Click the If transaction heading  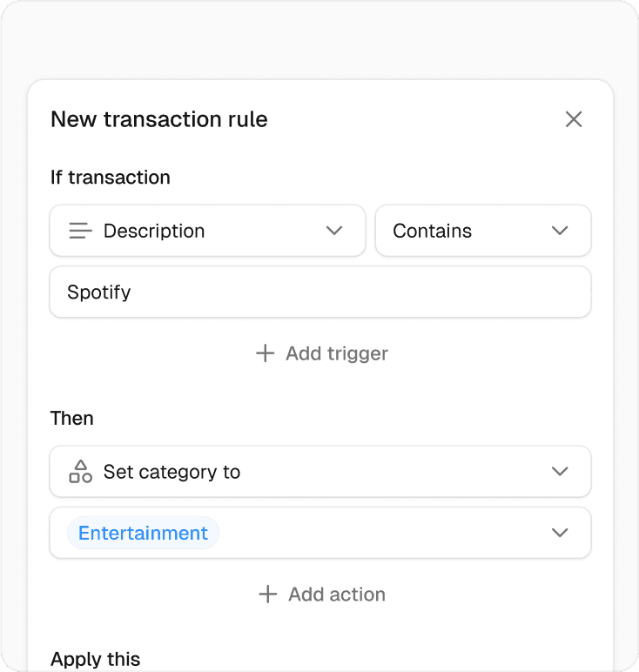111,177
